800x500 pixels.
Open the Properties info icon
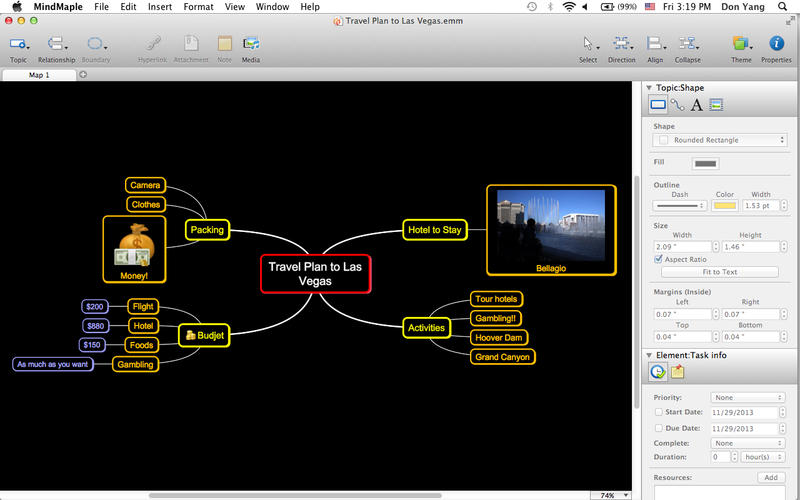776,44
